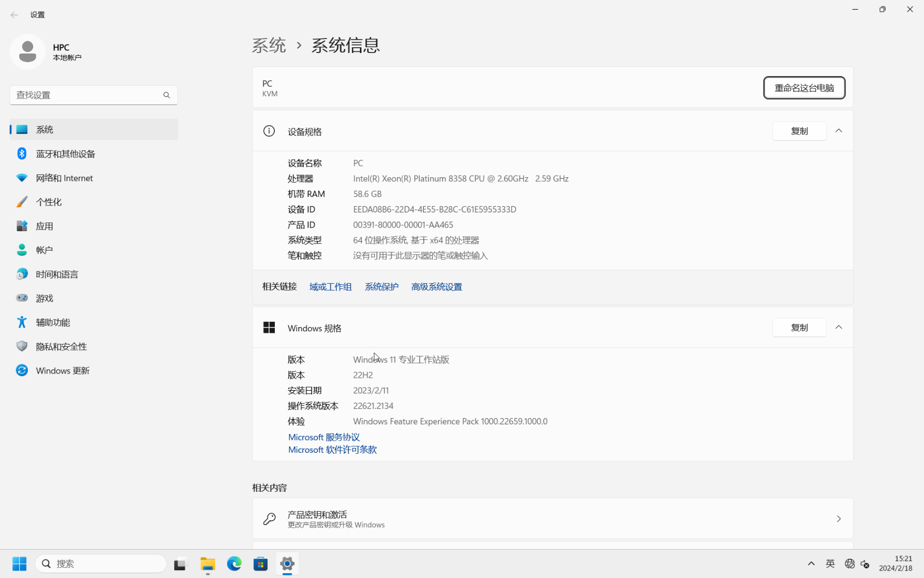Open Microsoft Store from taskbar

260,564
